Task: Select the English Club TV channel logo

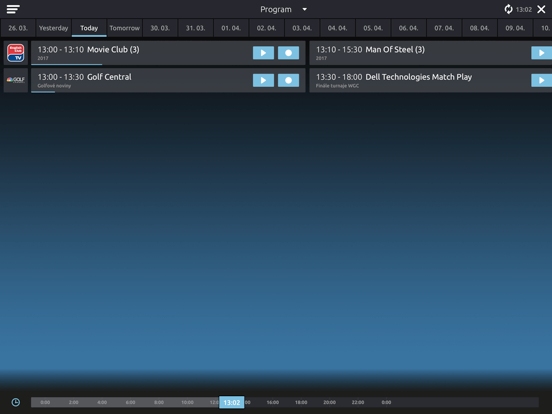Action: point(16,53)
